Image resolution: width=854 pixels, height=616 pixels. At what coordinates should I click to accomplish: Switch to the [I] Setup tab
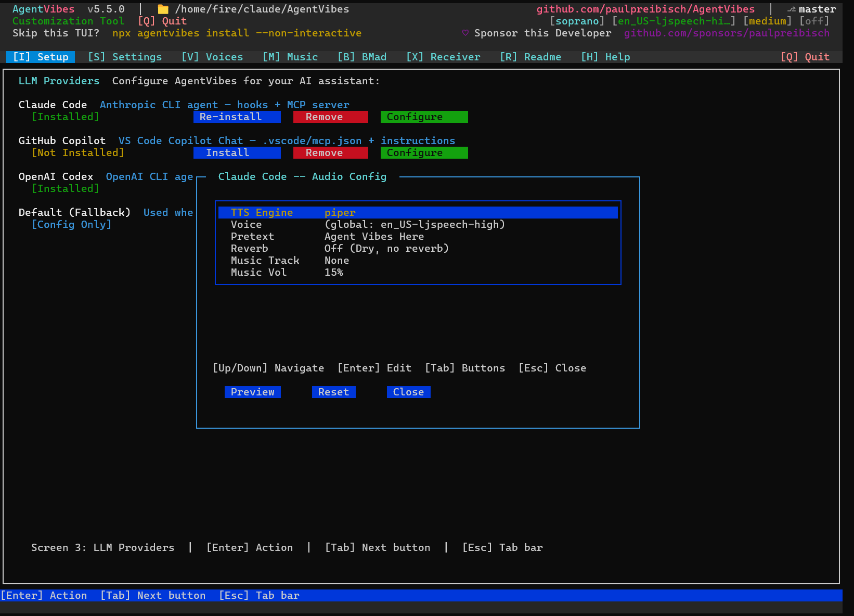pyautogui.click(x=41, y=57)
